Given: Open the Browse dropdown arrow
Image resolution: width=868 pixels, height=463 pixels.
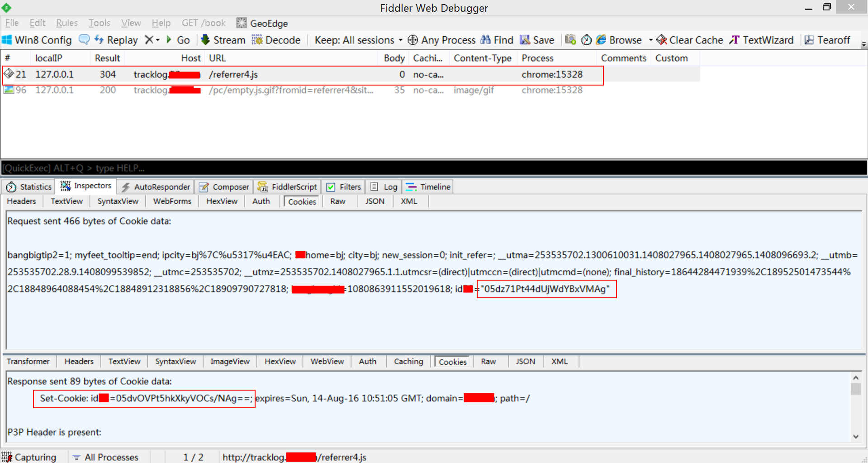Looking at the screenshot, I should tap(650, 40).
